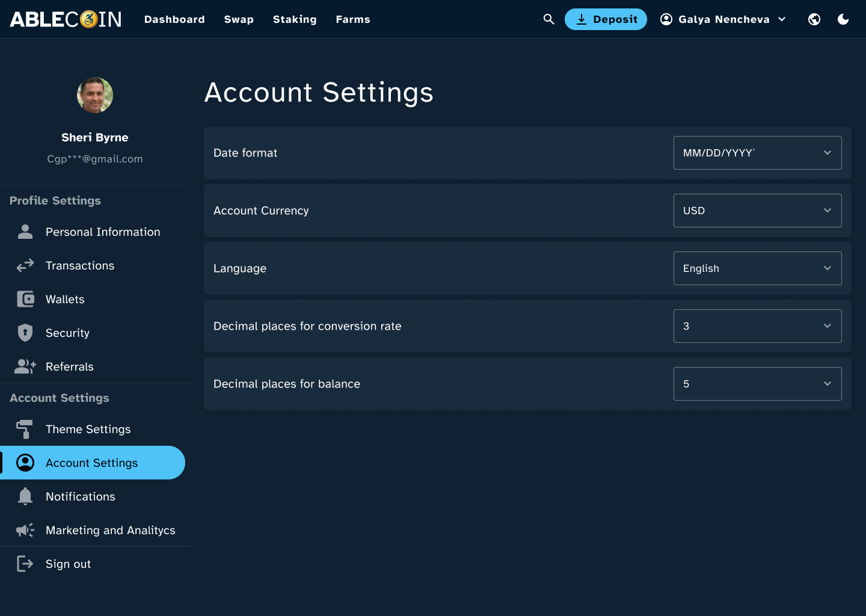The height and width of the screenshot is (616, 866).
Task: Open Theme Settings paint roller icon
Action: click(25, 429)
